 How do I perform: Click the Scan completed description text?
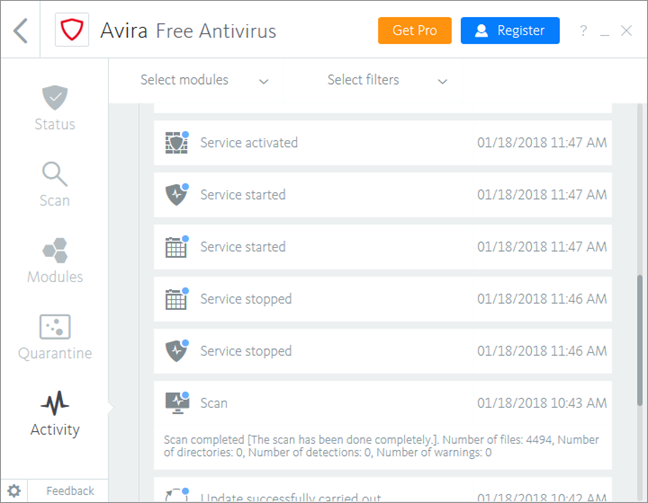[381, 446]
